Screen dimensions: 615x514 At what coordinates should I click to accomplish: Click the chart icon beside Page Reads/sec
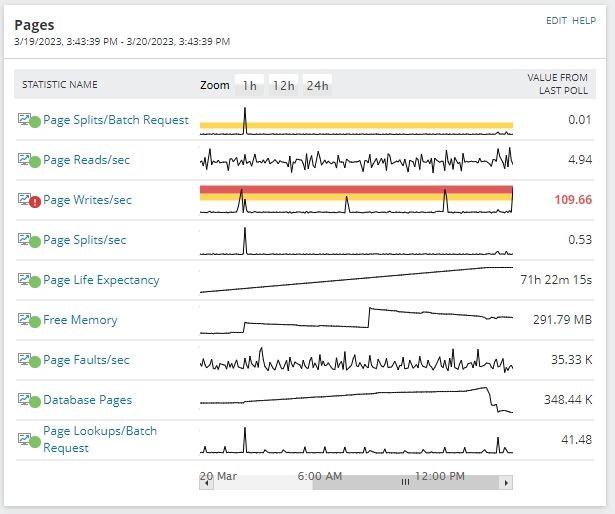click(x=24, y=159)
